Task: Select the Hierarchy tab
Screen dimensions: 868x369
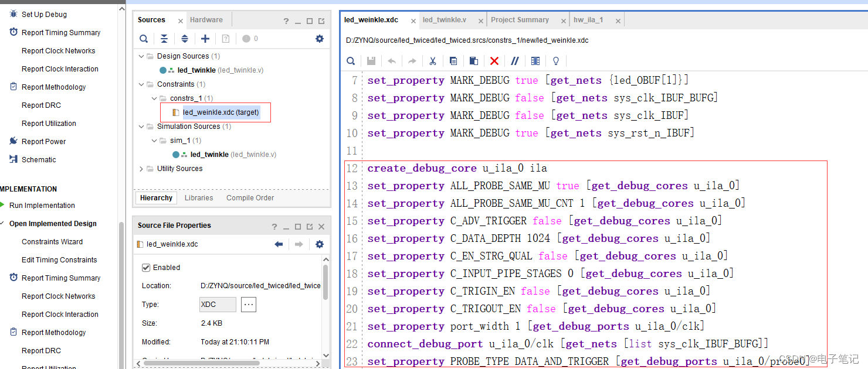Action: click(157, 198)
